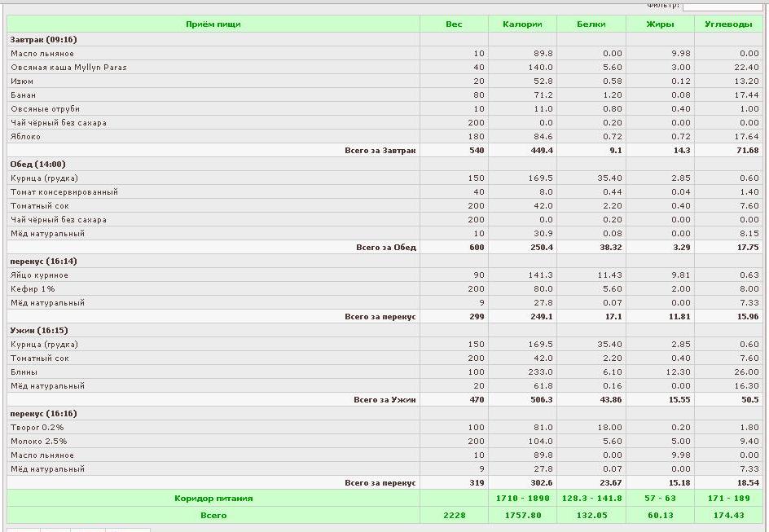Sort by the Жиры column header
769x532 pixels.
point(660,24)
